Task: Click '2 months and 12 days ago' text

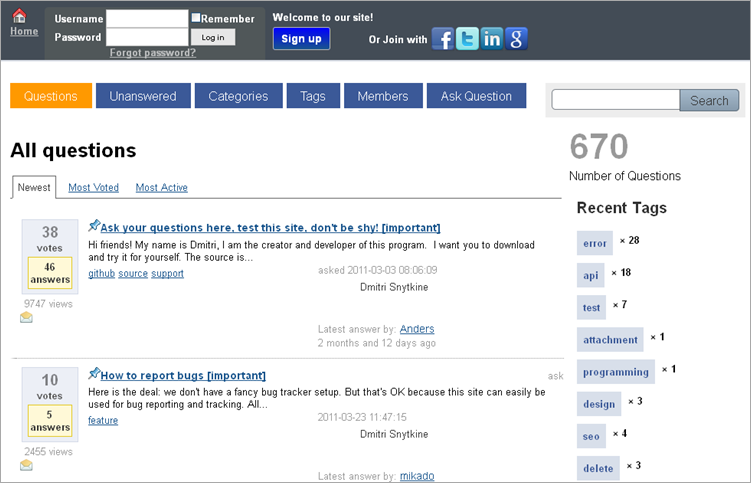Action: tap(377, 343)
